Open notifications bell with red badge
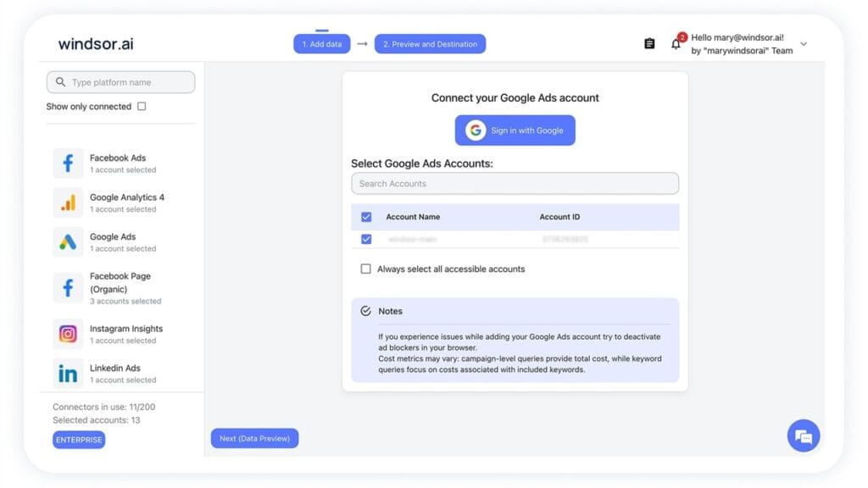 click(x=677, y=42)
